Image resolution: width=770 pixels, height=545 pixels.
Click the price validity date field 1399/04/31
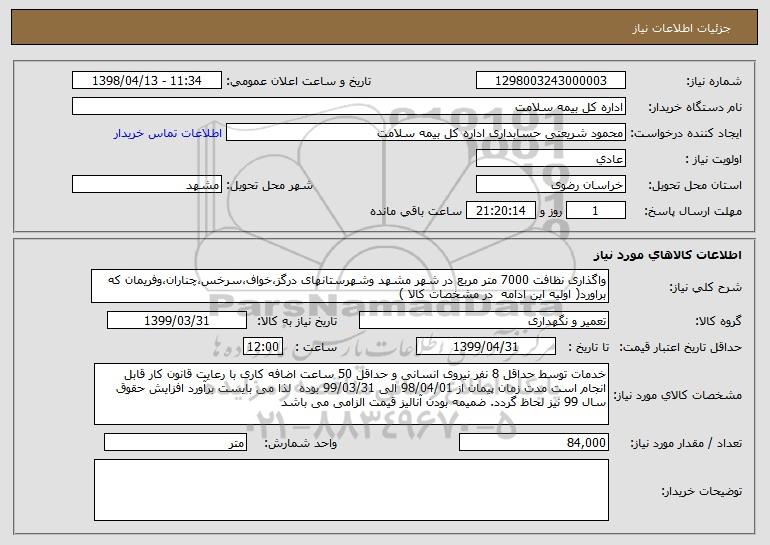click(x=486, y=347)
